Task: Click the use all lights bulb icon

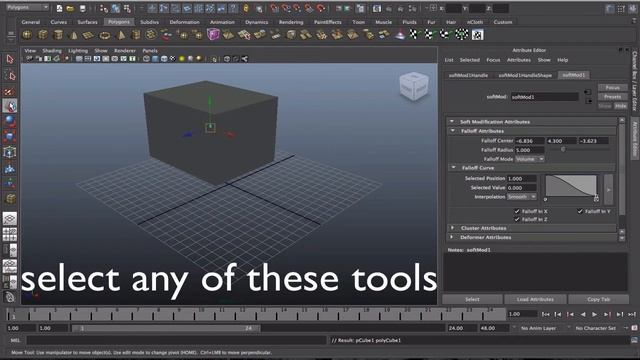Action: tap(182, 59)
